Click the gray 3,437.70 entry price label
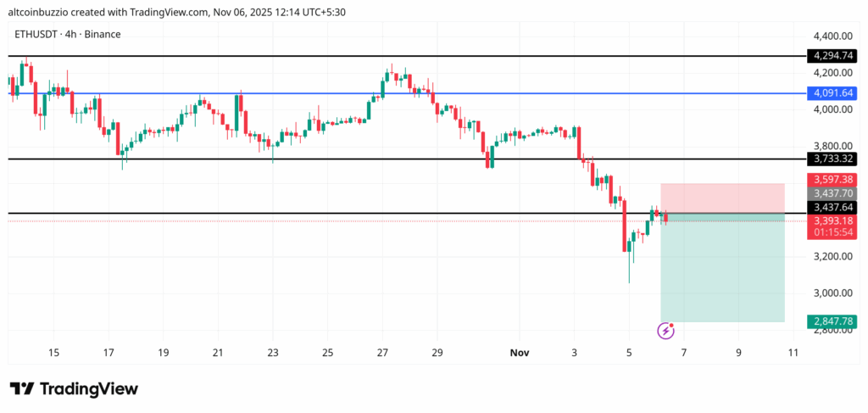868x413 pixels. 832,193
